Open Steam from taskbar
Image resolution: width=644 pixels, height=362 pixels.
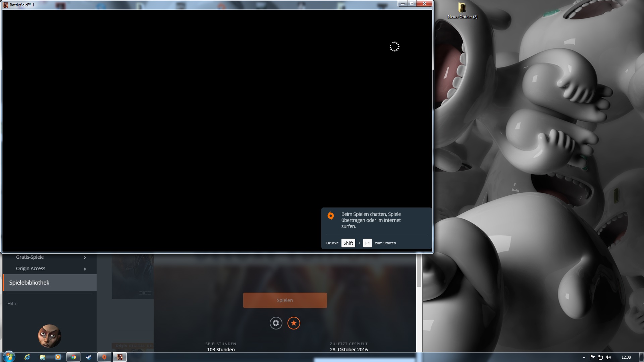point(89,357)
